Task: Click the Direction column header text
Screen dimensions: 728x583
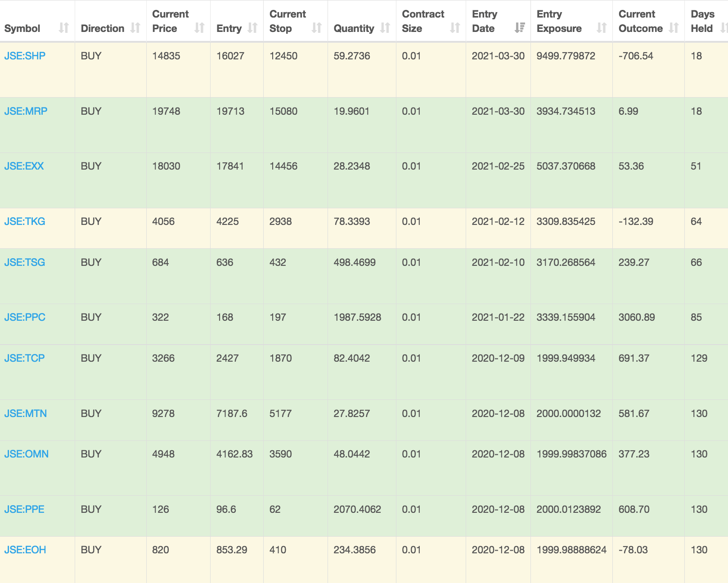Action: point(103,28)
